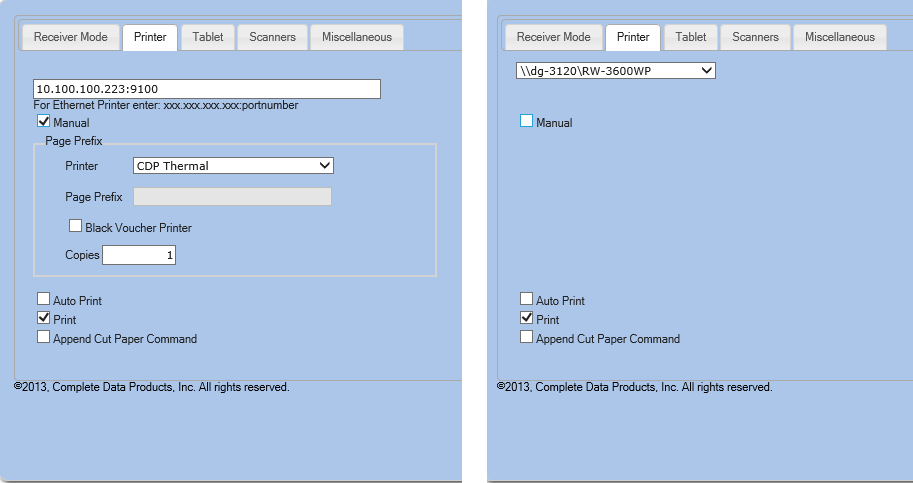
Task: Select Miscellaneous tab in the right panel
Action: pos(840,37)
